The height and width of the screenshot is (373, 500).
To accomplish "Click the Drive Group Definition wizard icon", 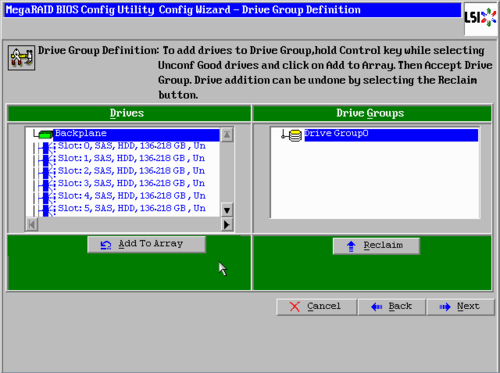I will coord(21,58).
